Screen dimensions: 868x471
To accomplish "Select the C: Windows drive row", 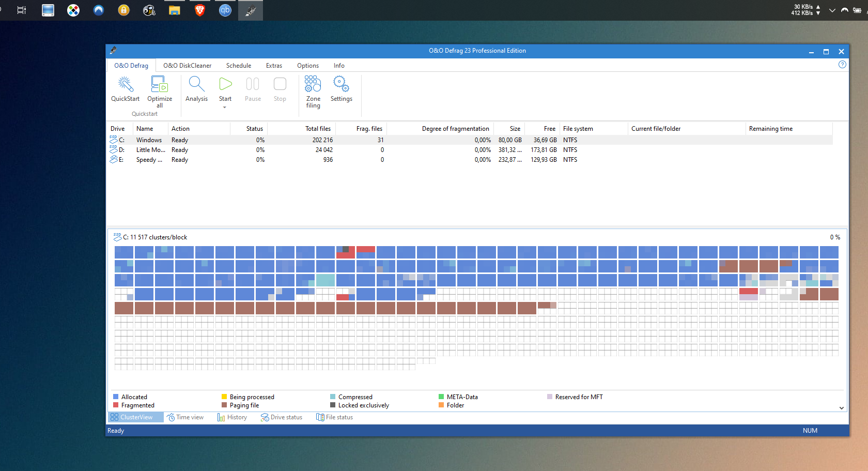I will pos(149,140).
